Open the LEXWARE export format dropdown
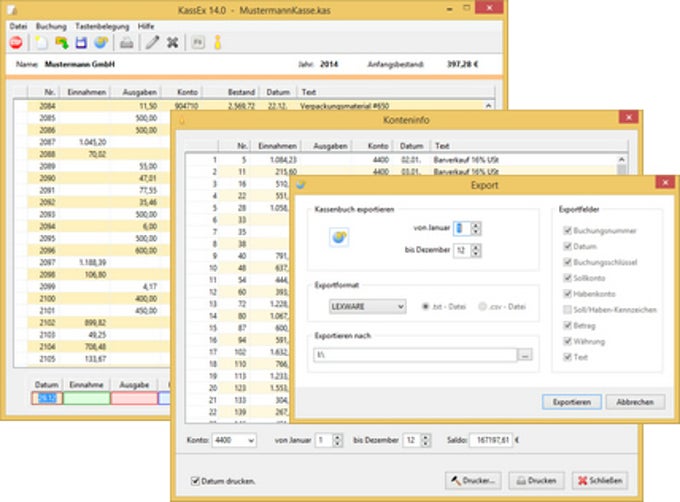Image resolution: width=680 pixels, height=502 pixels. point(367,306)
